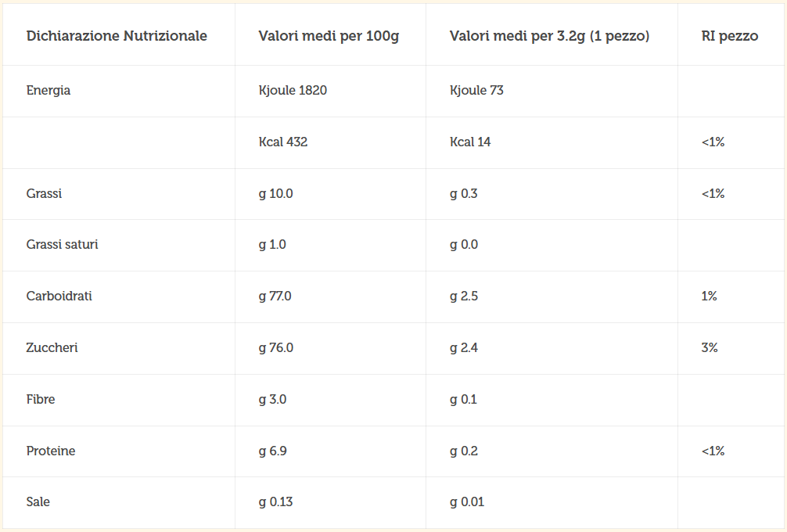
Task: Select the Grassi saturi label
Action: coord(63,244)
